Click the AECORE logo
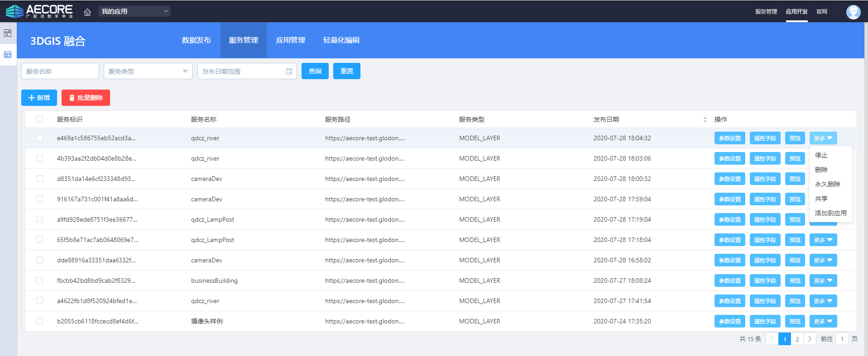Viewport: 868px width, 356px height. [39, 11]
